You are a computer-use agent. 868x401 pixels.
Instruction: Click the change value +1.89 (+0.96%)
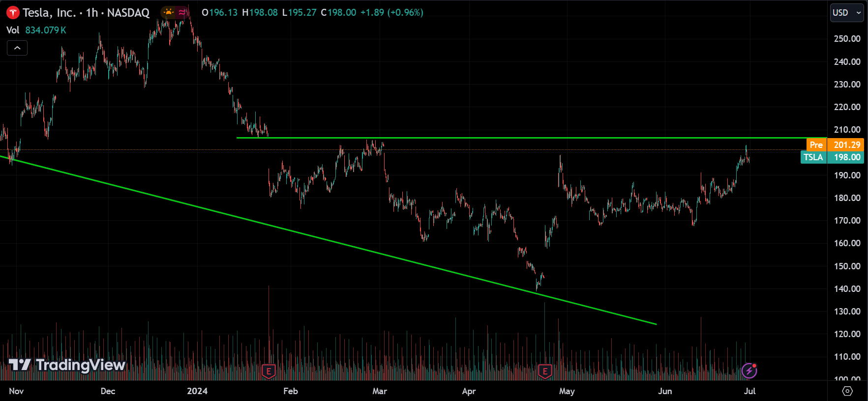tap(392, 12)
